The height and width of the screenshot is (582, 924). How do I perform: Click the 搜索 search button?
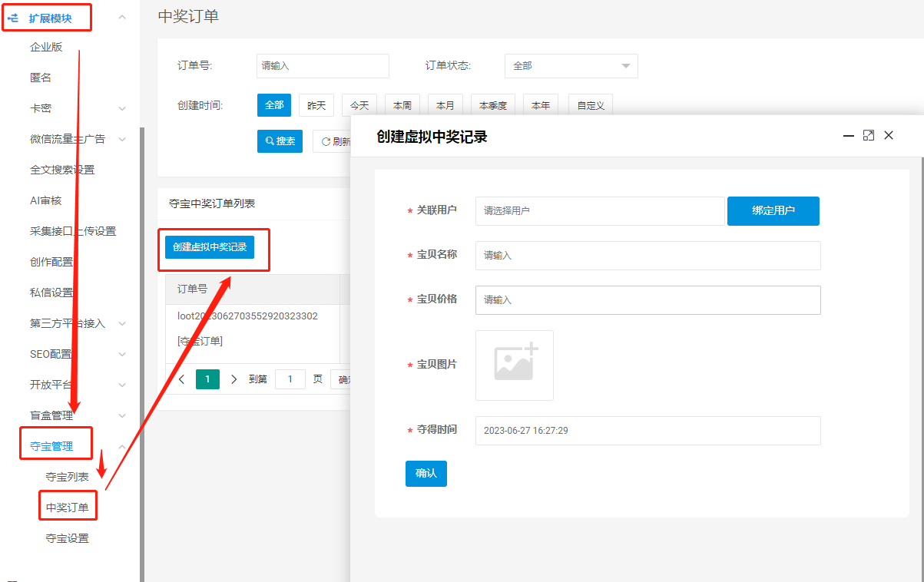(280, 141)
